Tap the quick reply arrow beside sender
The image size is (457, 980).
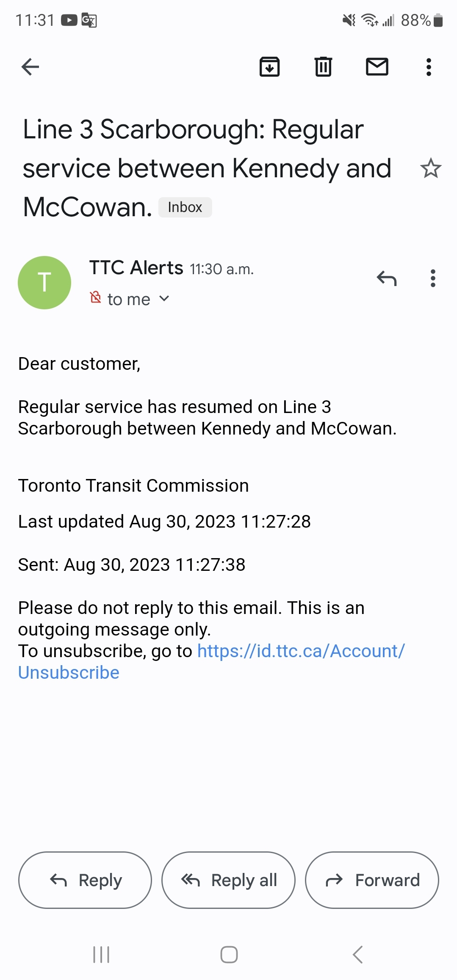point(386,278)
